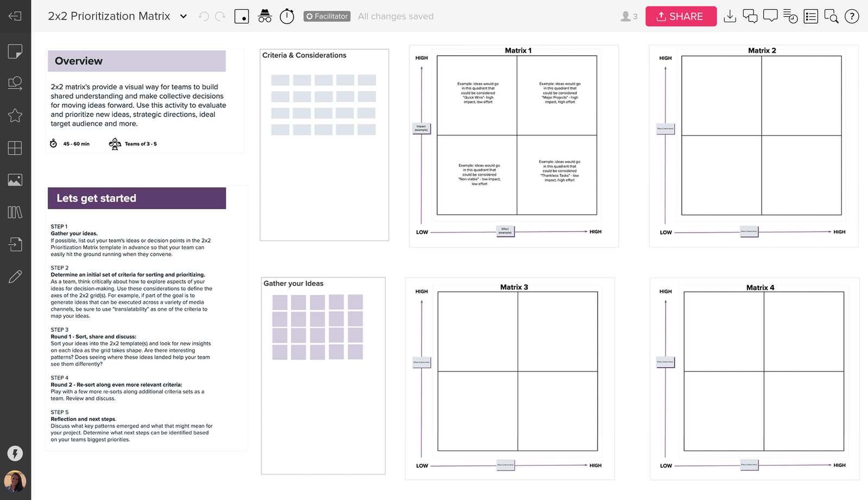
Task: Open the outline list panel
Action: pos(810,16)
